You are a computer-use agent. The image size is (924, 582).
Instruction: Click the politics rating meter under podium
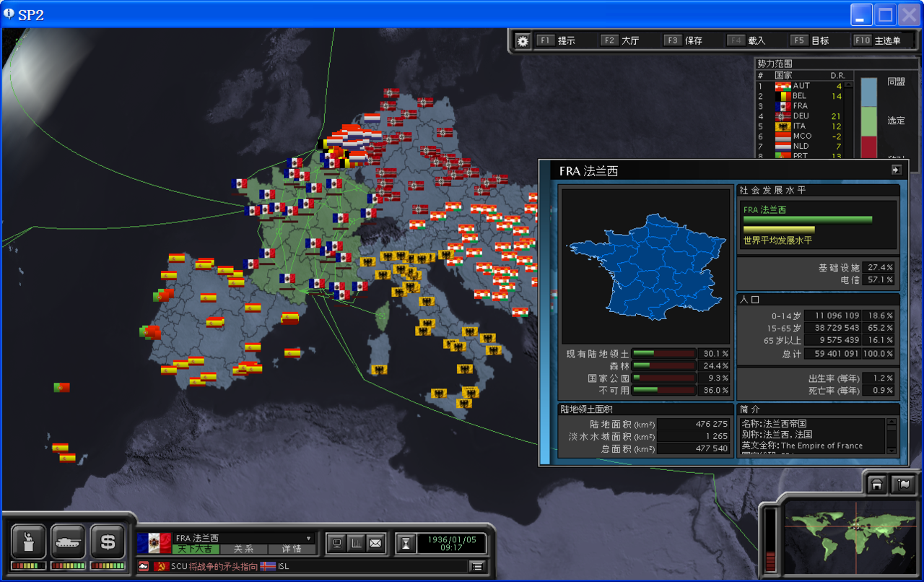point(29,565)
